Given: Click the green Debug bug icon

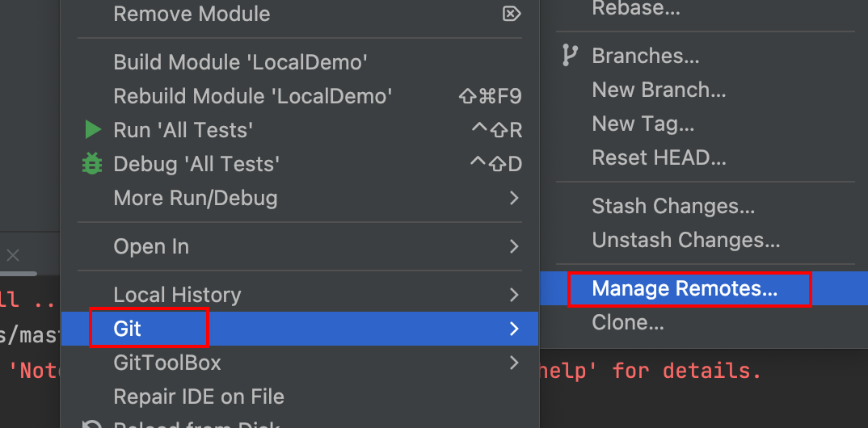Looking at the screenshot, I should [x=93, y=164].
